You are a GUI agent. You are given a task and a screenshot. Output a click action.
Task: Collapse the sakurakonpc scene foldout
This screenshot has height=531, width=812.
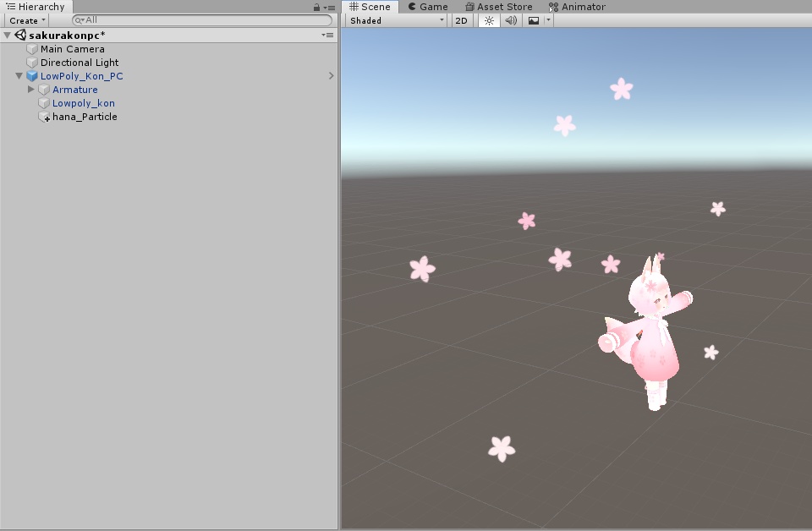tap(8, 36)
